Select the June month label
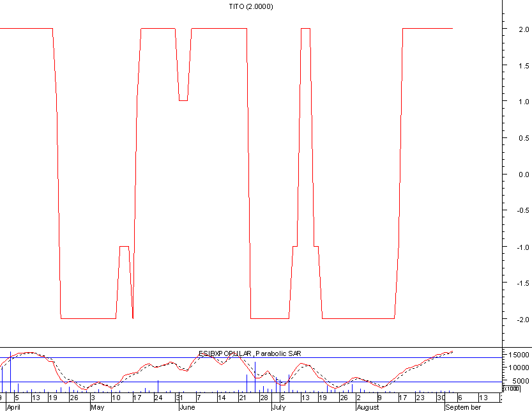Viewport: 532px width, 411px height. point(187,407)
